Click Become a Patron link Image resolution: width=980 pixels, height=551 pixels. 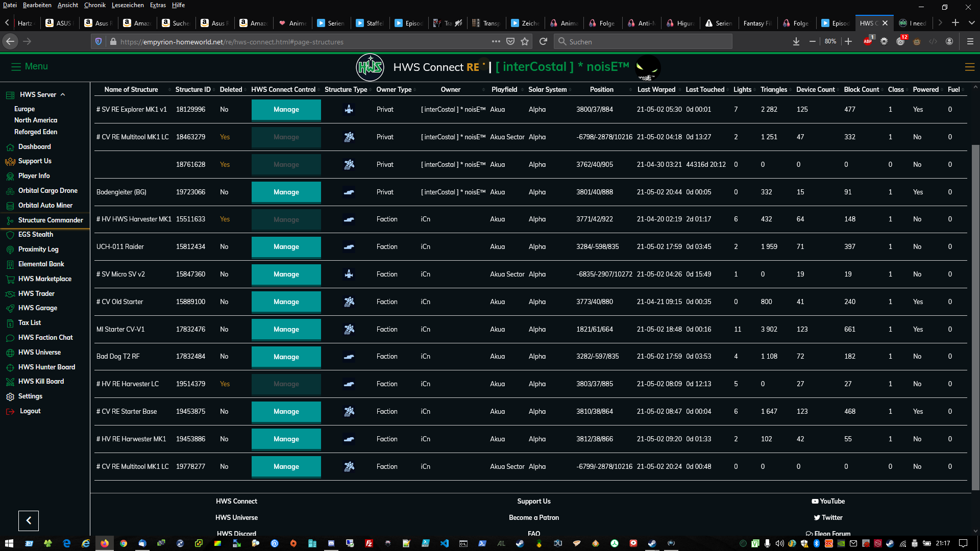click(534, 518)
